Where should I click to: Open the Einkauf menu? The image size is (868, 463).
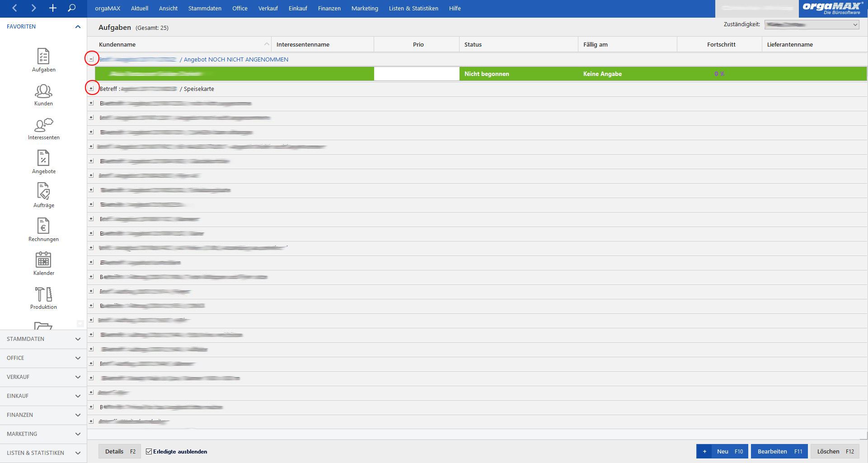[x=298, y=8]
